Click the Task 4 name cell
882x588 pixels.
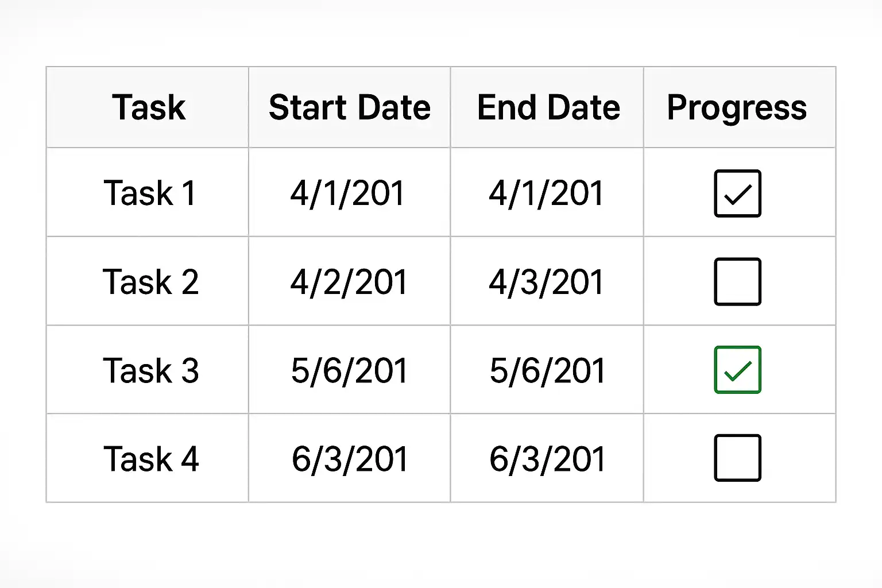pos(150,459)
